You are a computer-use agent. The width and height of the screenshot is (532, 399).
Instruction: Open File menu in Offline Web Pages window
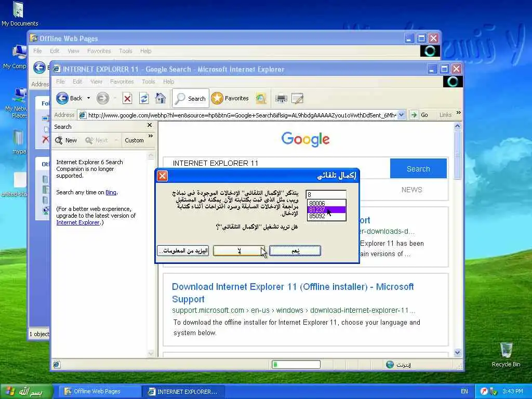pos(37,51)
